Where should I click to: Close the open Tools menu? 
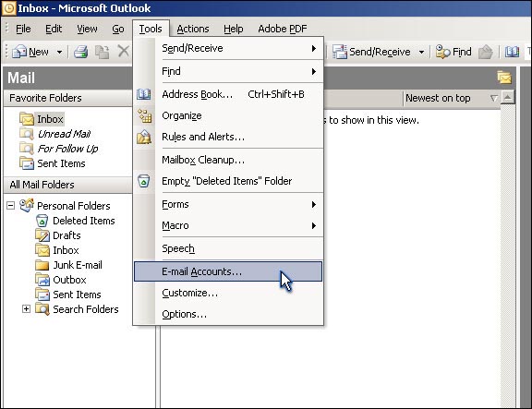pyautogui.click(x=151, y=29)
